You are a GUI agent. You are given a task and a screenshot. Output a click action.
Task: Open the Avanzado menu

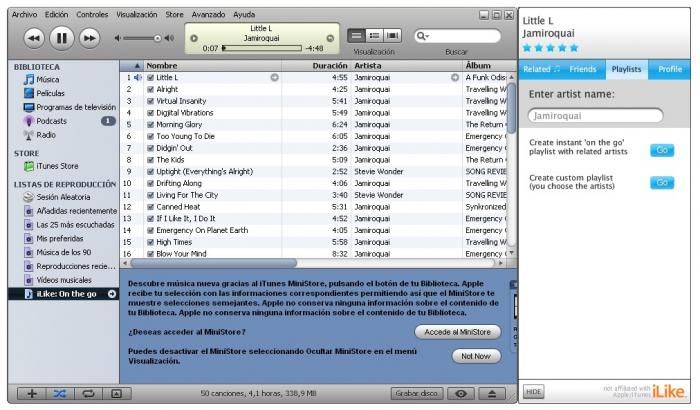point(208,14)
